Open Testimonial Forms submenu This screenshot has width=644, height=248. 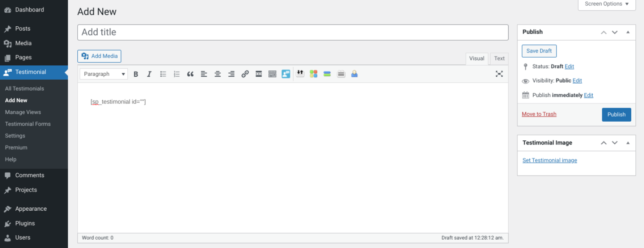pos(28,124)
